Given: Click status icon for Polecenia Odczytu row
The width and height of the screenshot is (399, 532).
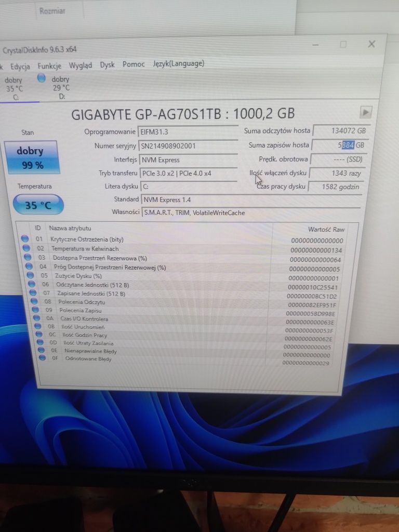Looking at the screenshot, I should point(34,301).
